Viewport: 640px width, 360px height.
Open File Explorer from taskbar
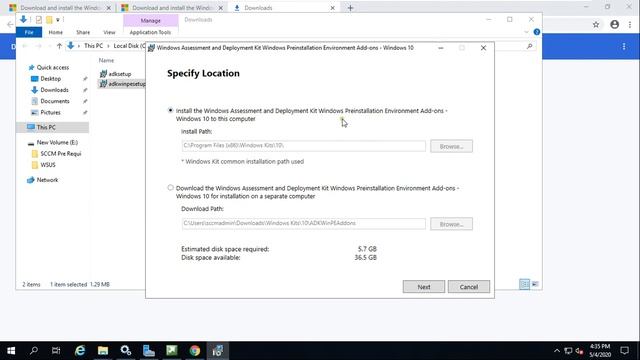pyautogui.click(x=103, y=351)
